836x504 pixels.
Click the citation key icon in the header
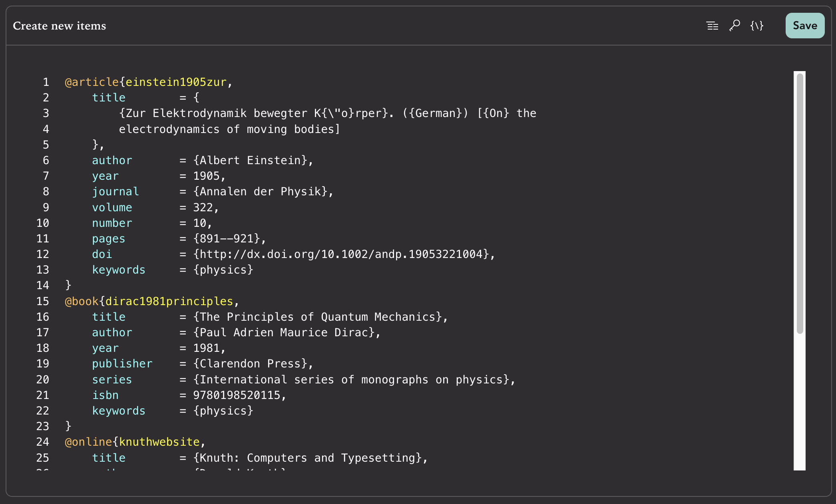[x=734, y=26]
